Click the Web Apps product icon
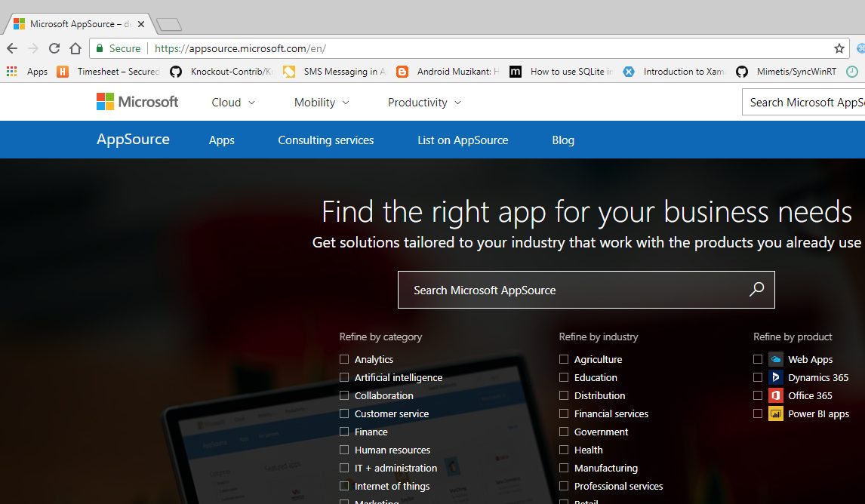 pyautogui.click(x=775, y=359)
